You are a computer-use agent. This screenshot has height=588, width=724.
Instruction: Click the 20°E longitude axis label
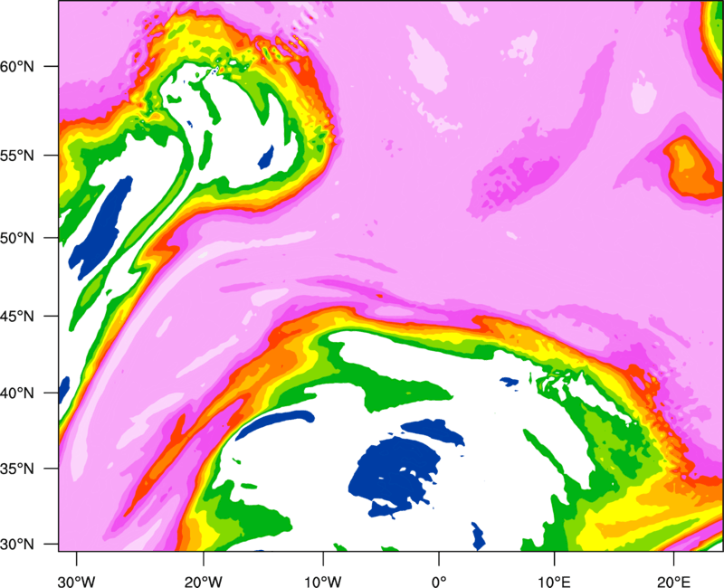(x=673, y=582)
